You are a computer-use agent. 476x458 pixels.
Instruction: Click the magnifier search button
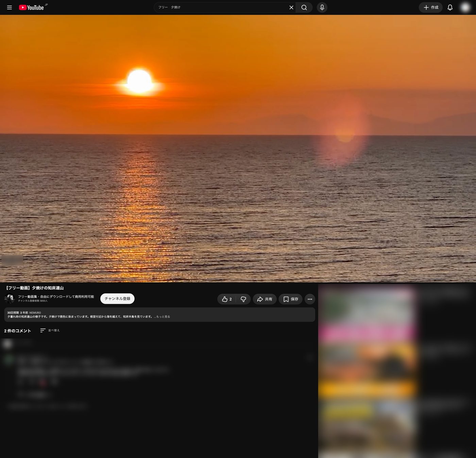click(304, 7)
